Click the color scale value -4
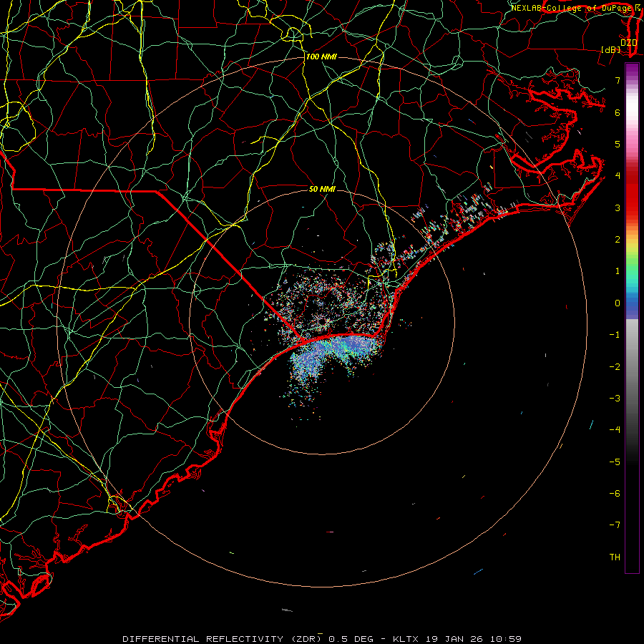 pos(615,430)
